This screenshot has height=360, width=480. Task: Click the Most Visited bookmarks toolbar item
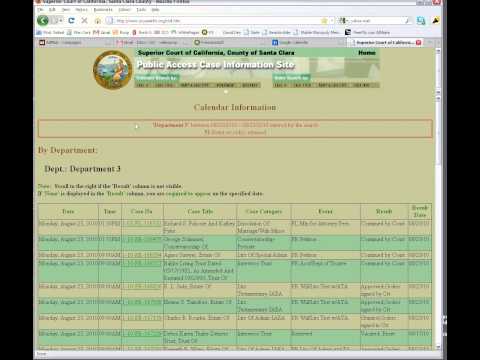pyautogui.click(x=50, y=32)
